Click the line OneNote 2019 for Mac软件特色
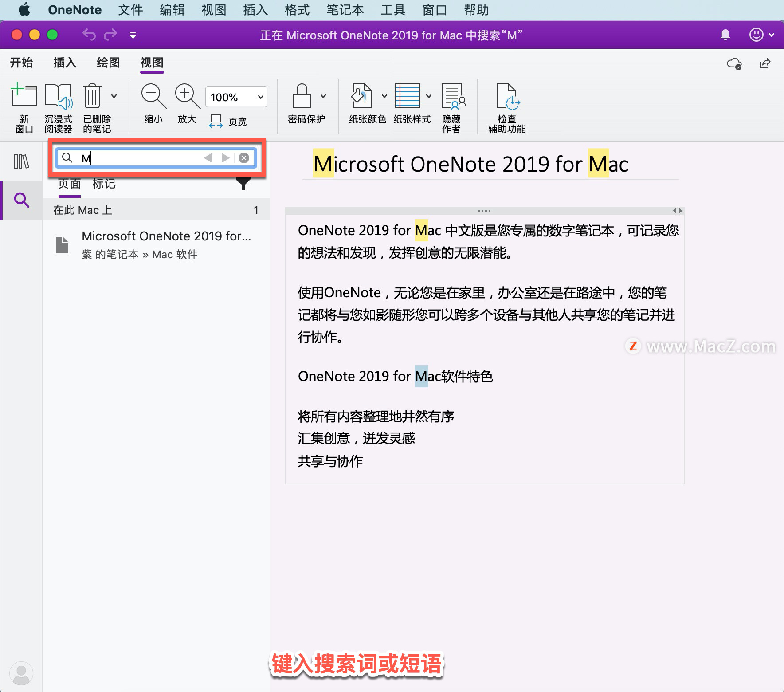784x692 pixels. click(x=396, y=376)
